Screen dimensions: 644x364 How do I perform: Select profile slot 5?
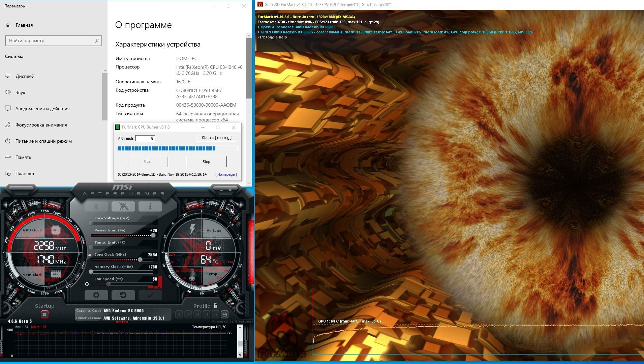pyautogui.click(x=215, y=315)
